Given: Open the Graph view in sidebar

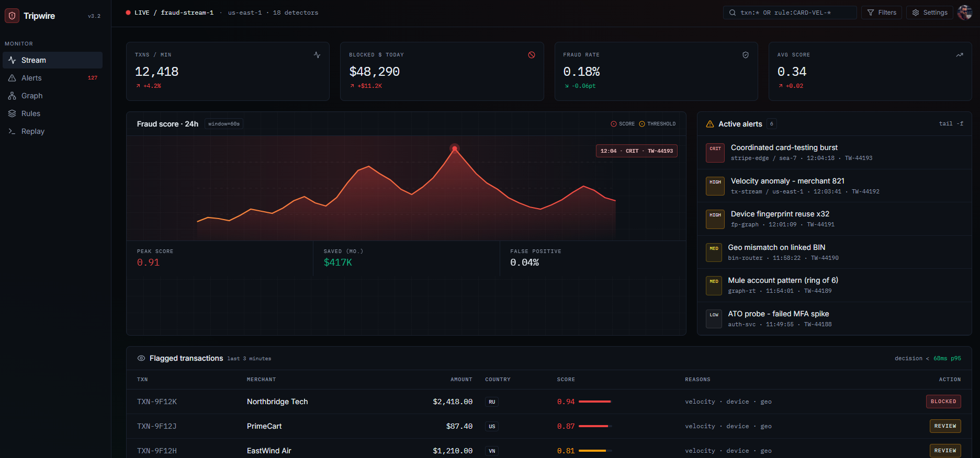Looking at the screenshot, I should point(52,96).
